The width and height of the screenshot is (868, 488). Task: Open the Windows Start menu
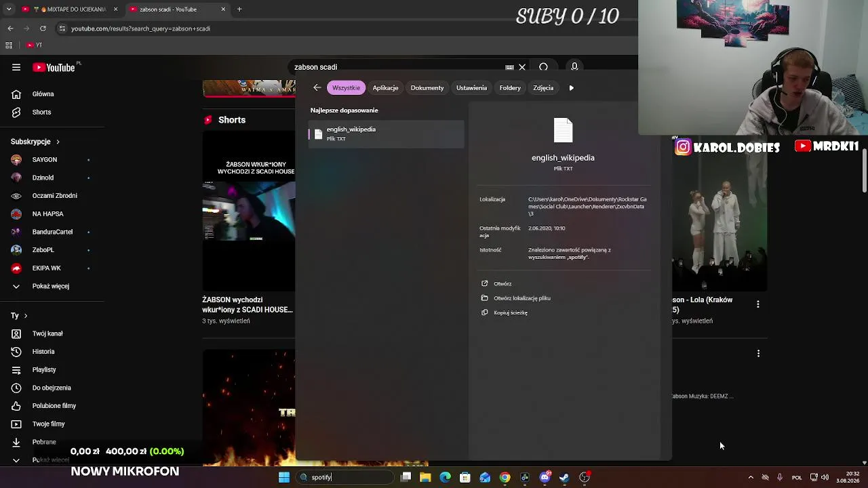[x=284, y=477]
